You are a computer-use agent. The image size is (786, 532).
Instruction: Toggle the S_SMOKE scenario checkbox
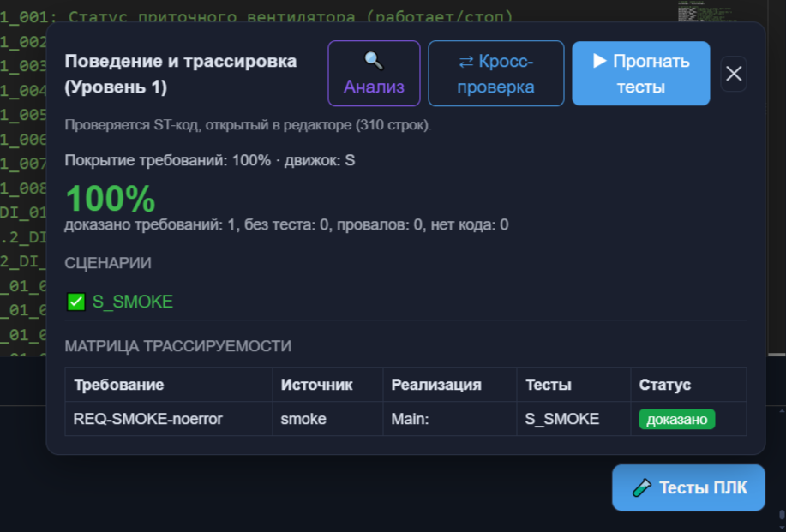point(76,302)
